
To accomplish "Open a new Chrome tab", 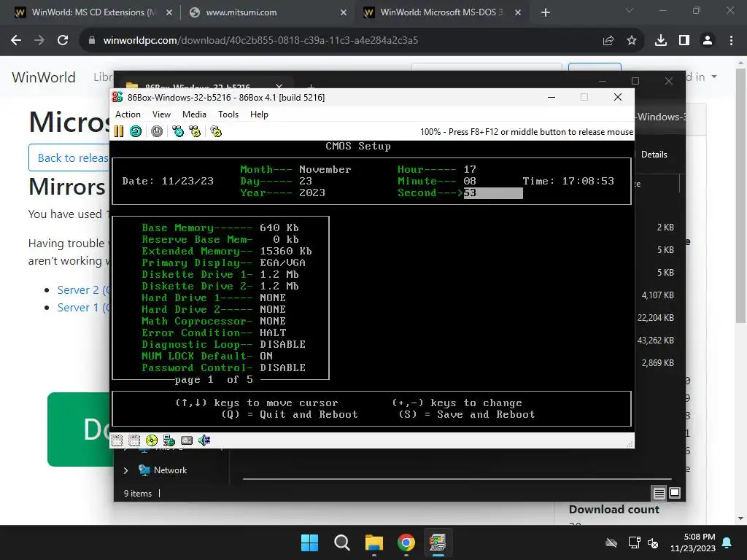I will pos(546,13).
